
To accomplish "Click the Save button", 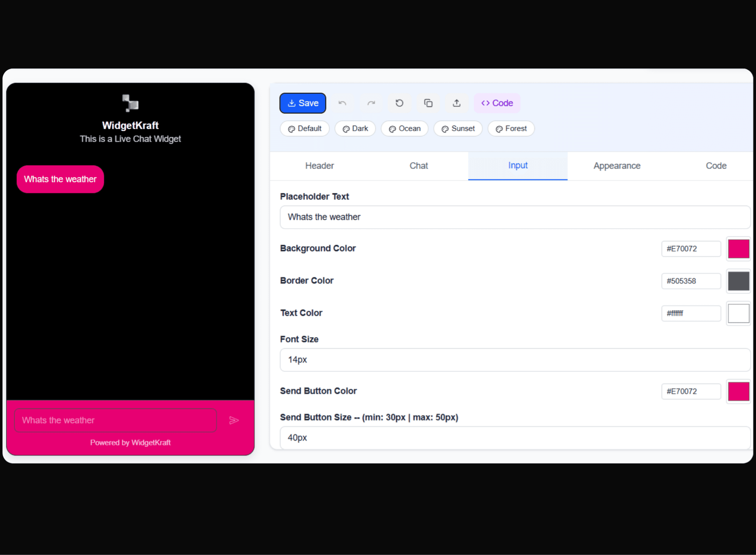I will (303, 103).
